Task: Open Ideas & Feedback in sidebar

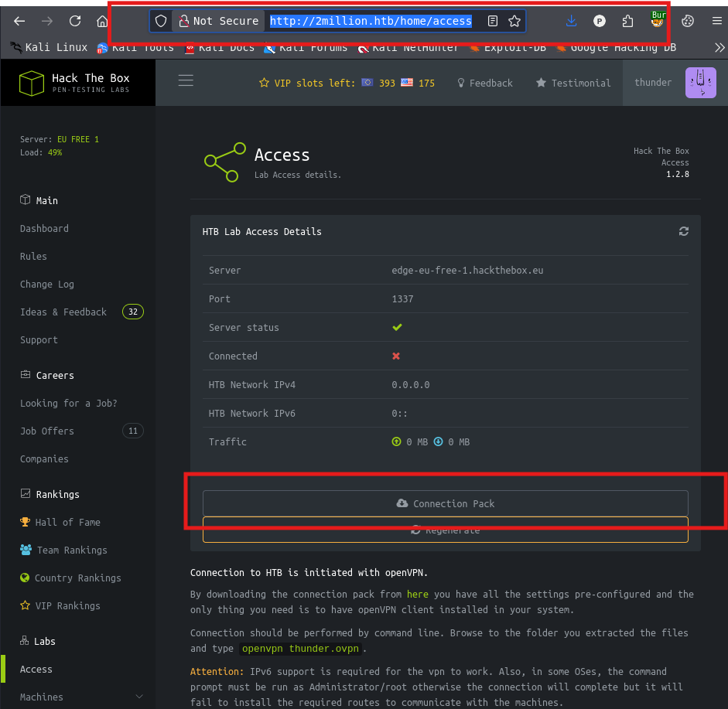Action: [63, 312]
